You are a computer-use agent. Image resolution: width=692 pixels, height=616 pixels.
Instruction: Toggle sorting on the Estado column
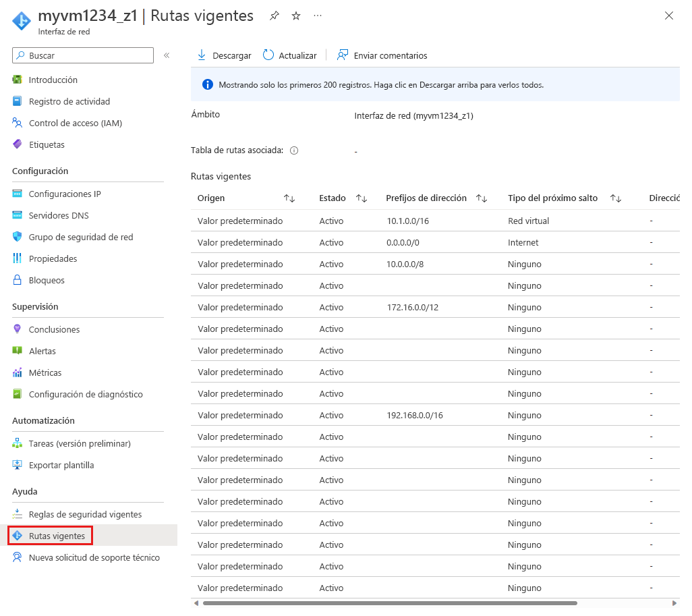pos(362,198)
